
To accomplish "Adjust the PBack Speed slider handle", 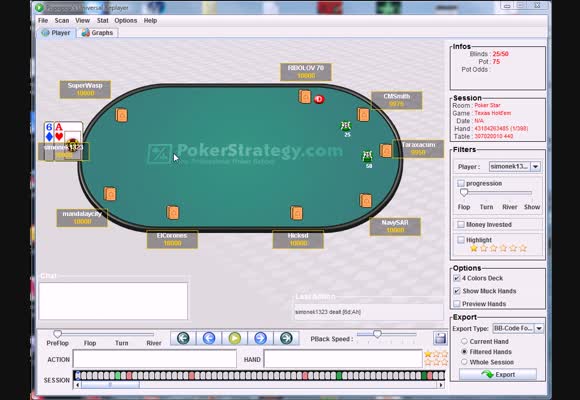I will pyautogui.click(x=377, y=334).
